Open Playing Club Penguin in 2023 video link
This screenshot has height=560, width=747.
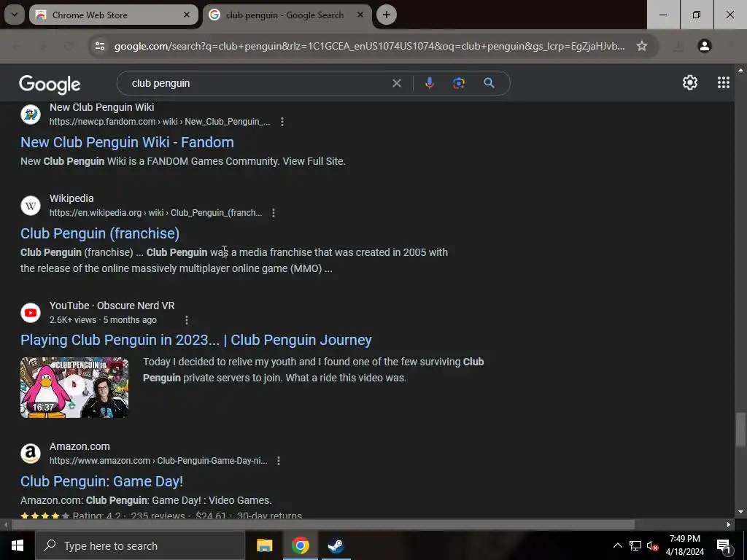point(196,340)
